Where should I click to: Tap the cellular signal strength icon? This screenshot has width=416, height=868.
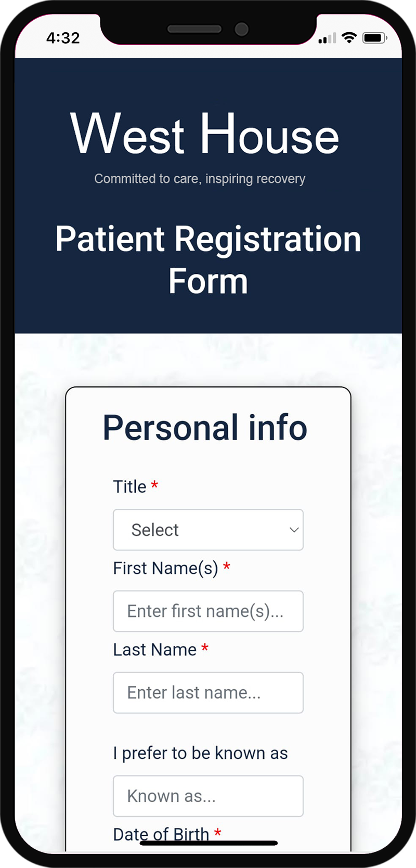327,38
